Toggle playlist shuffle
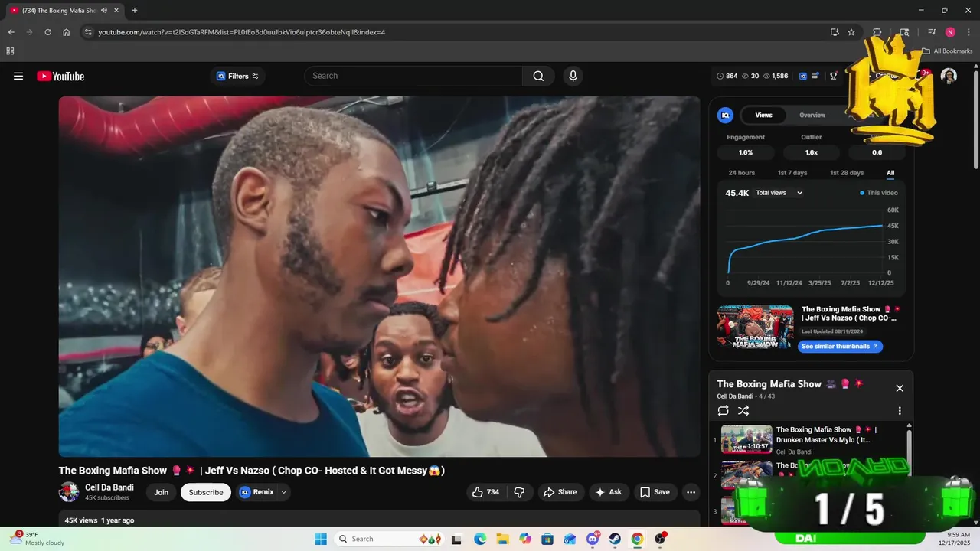980x551 pixels. pos(743,411)
